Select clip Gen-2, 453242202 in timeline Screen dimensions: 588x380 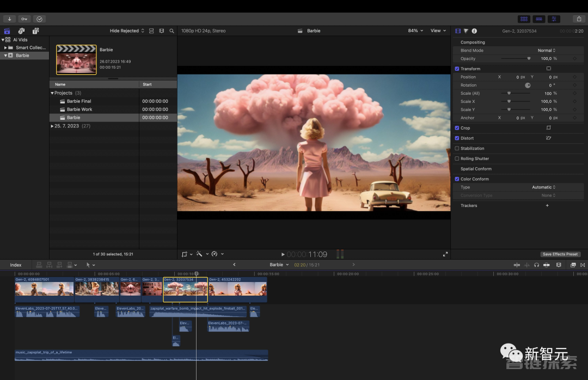coord(238,290)
